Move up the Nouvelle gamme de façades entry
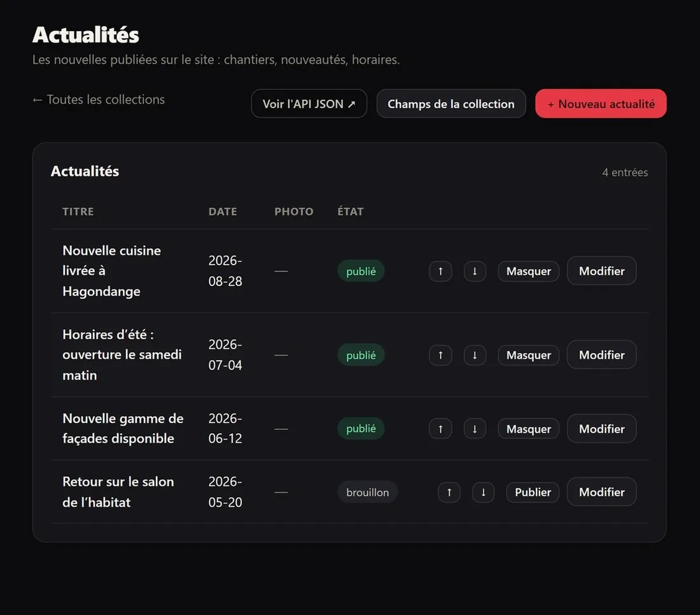The image size is (700, 615). tap(440, 429)
